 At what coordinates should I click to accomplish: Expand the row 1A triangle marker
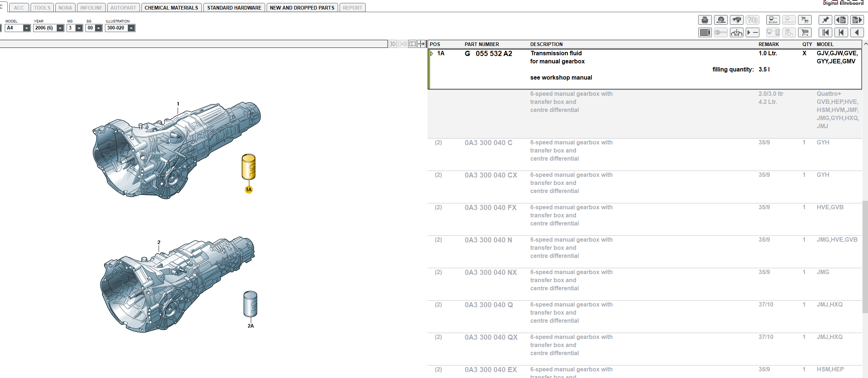coord(432,53)
